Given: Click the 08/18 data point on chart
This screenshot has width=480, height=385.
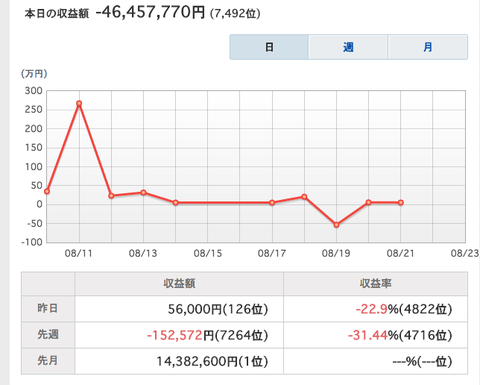Looking at the screenshot, I should pyautogui.click(x=304, y=197).
